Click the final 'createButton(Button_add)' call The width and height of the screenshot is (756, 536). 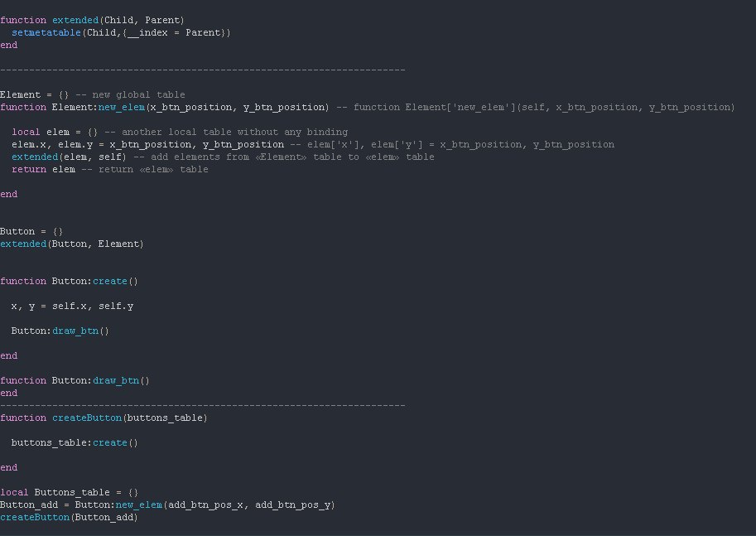coord(69,517)
